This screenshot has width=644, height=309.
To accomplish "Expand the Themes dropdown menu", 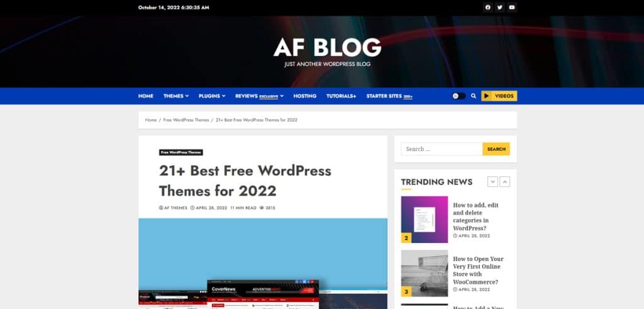I will click(175, 96).
